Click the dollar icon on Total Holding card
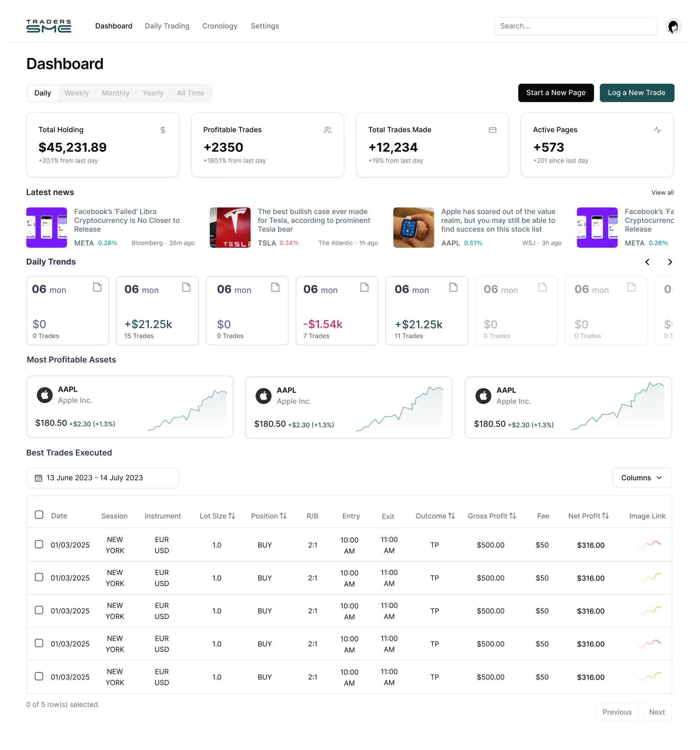Image resolution: width=700 pixels, height=750 pixels. [x=163, y=130]
